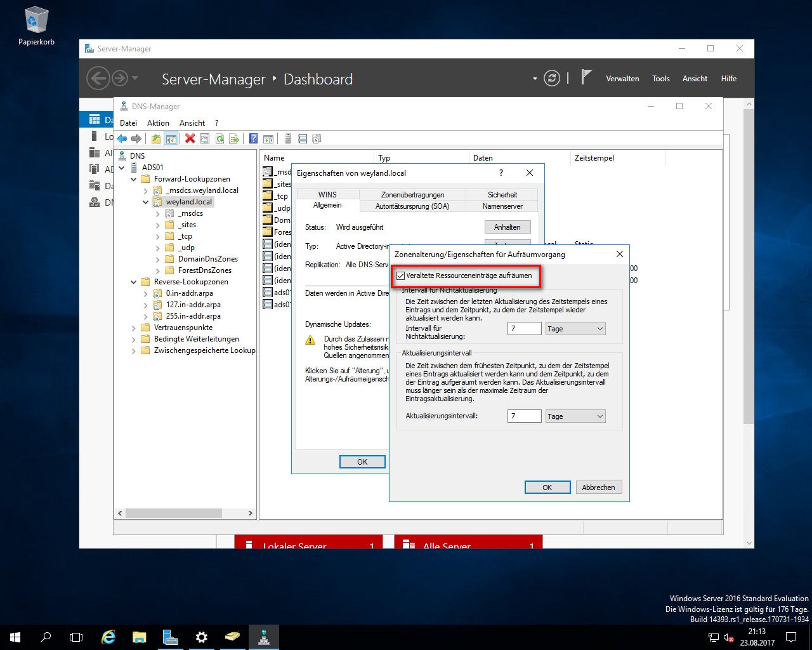Select the 0.in-addr.arpa reverse zone
Screen dimensions: 812x650
click(x=189, y=293)
